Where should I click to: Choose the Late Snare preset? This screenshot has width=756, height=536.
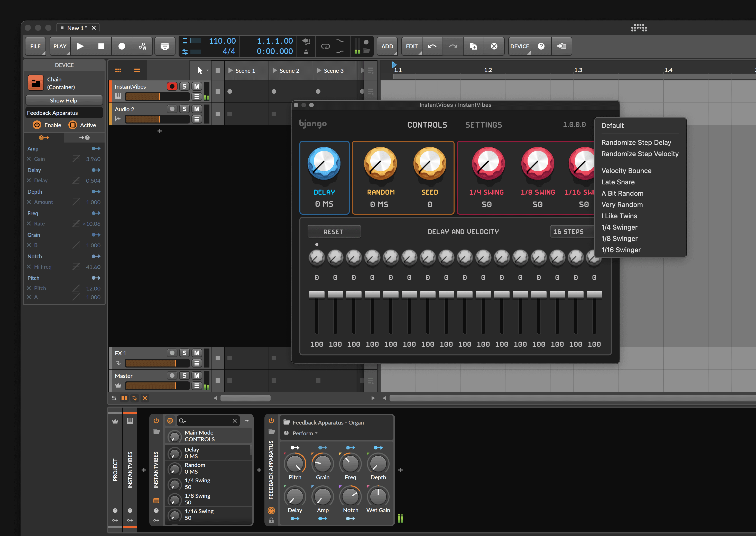pyautogui.click(x=618, y=182)
